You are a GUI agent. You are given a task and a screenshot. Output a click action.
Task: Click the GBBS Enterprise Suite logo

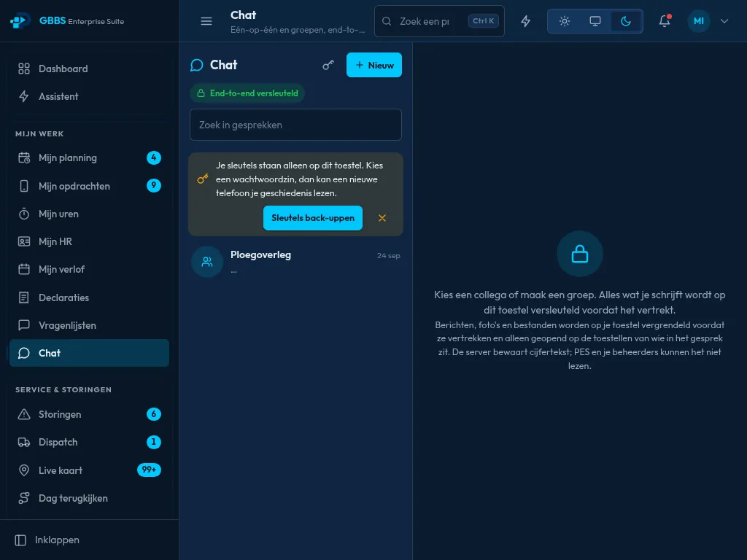tap(67, 21)
